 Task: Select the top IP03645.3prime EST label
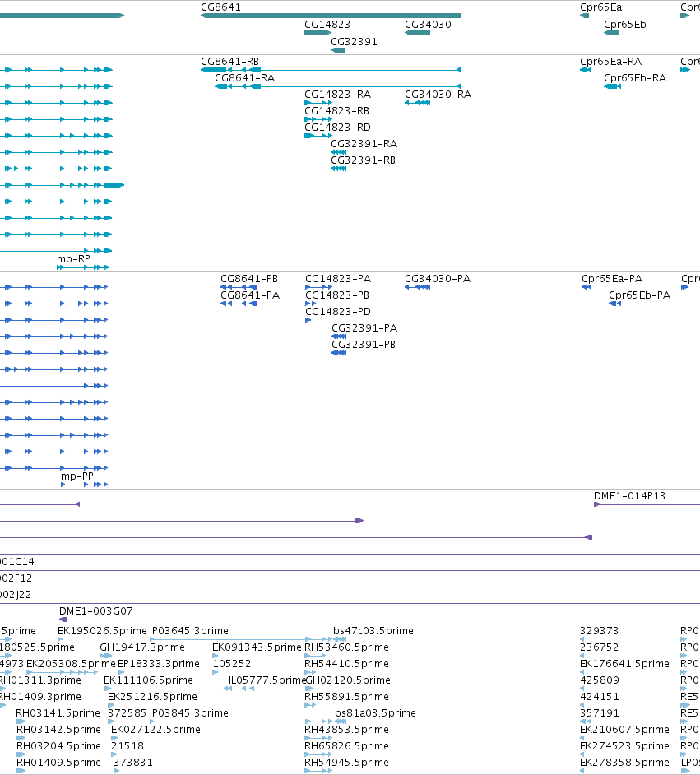click(x=189, y=631)
